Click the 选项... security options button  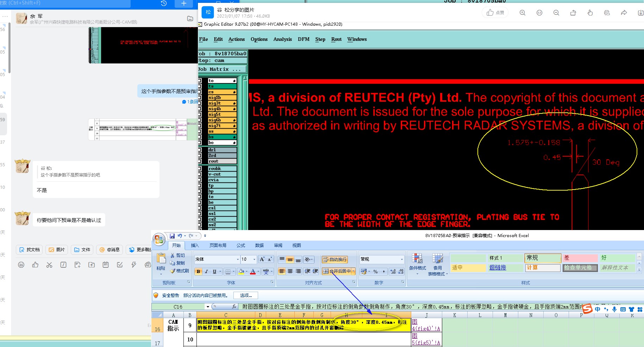pos(246,296)
